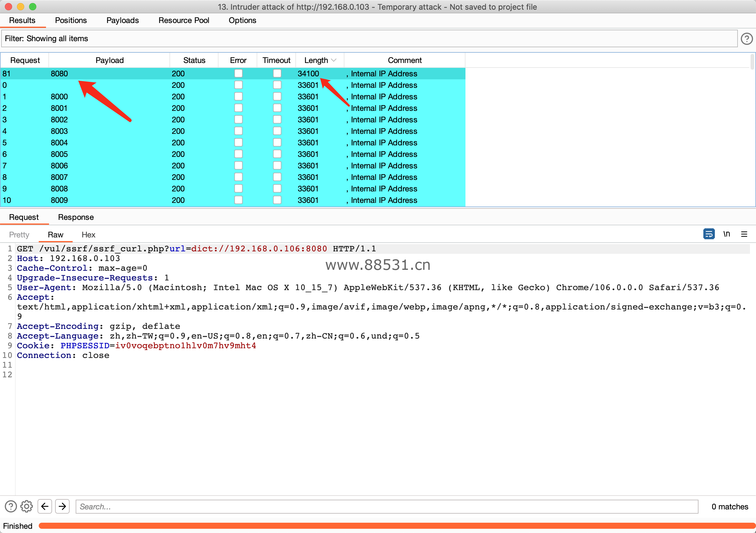Sort results using the Length column chevron
The image size is (756, 533).
(334, 60)
